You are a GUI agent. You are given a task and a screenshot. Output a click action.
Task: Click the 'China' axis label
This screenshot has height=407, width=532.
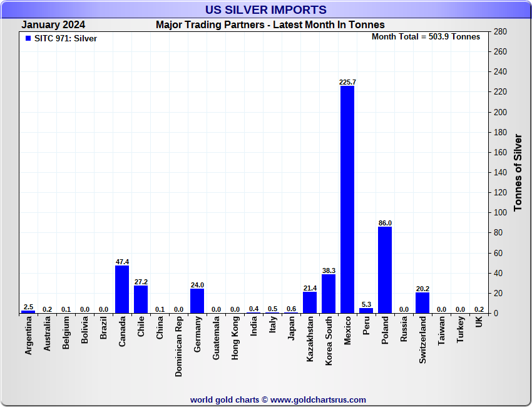[x=160, y=327]
